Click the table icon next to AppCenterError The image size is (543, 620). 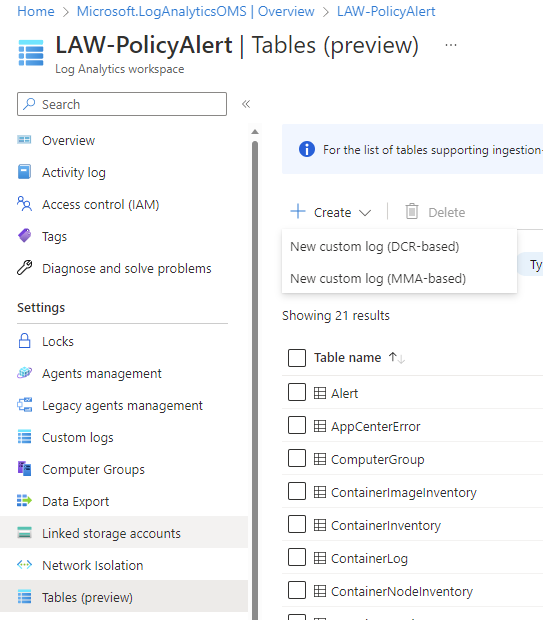coord(320,426)
